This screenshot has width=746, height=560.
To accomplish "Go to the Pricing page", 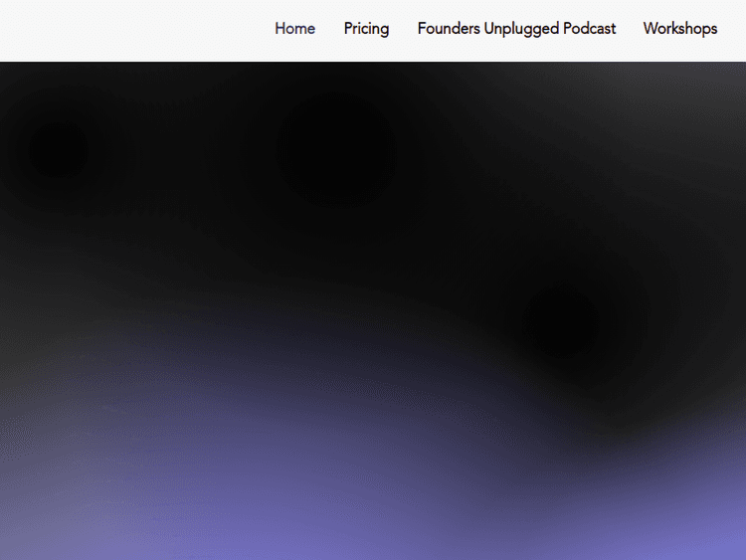I will [366, 29].
